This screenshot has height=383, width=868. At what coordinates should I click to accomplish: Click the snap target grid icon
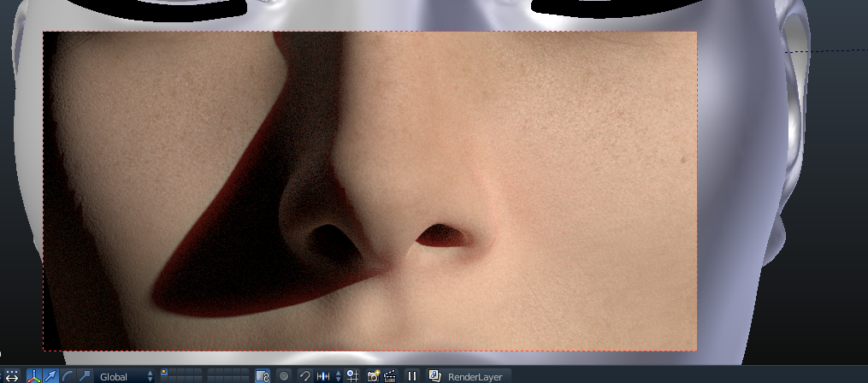tap(352, 376)
